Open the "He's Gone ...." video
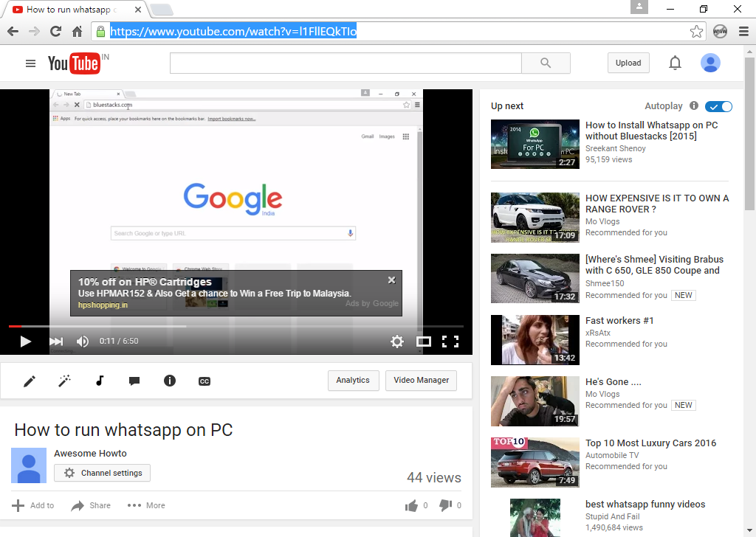This screenshot has width=756, height=537. pyautogui.click(x=614, y=382)
